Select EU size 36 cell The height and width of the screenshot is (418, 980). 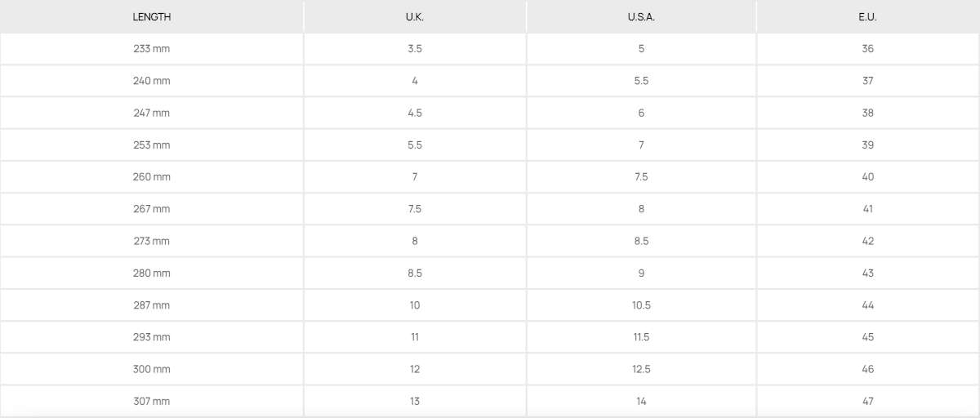click(x=867, y=49)
